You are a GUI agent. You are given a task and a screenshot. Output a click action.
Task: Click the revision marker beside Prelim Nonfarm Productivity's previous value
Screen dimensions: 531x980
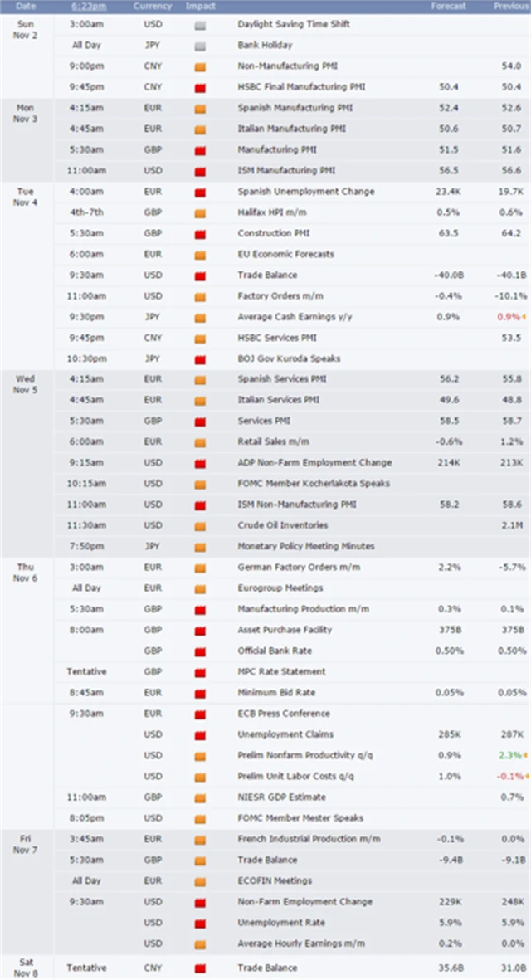[x=528, y=756]
